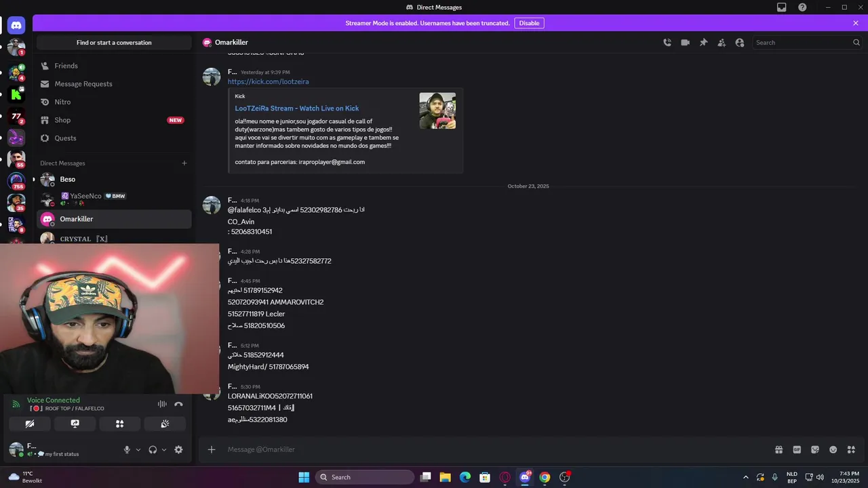Open pinned messages in the chat header

point(703,42)
